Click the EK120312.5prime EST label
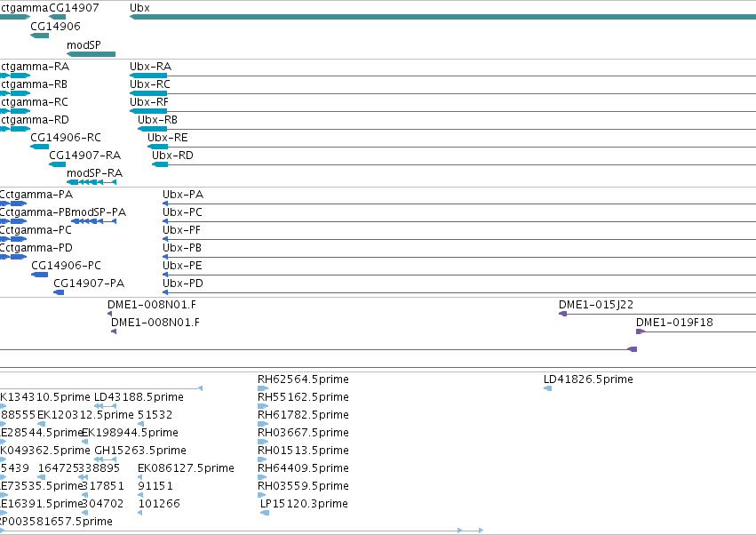 [86, 415]
